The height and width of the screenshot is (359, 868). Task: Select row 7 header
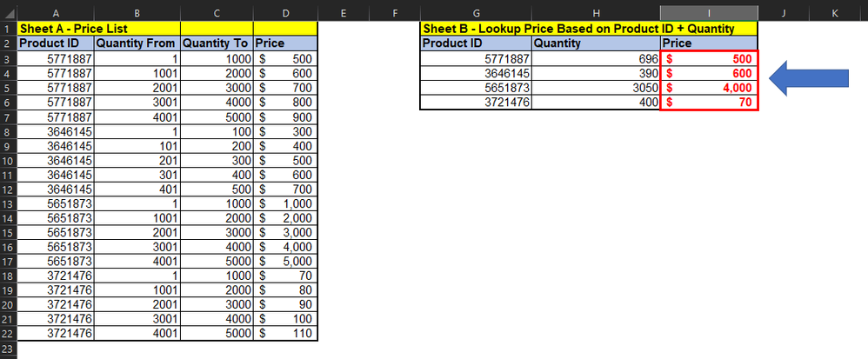click(x=9, y=117)
